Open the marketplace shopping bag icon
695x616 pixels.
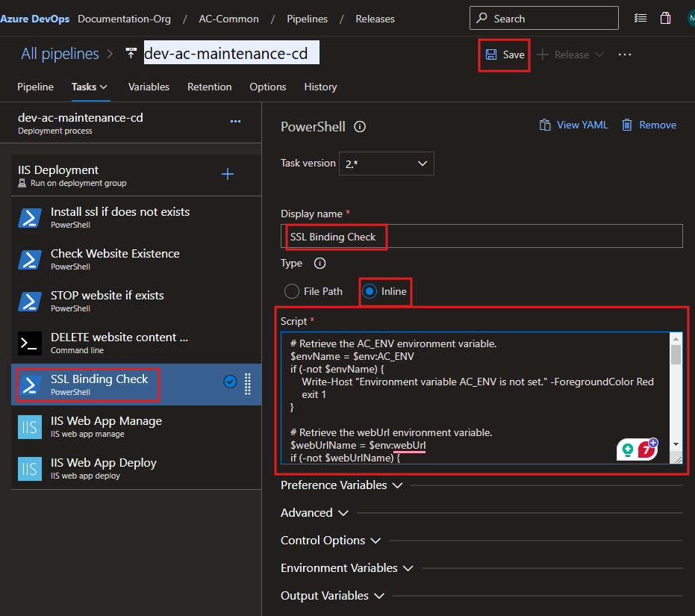coord(665,18)
